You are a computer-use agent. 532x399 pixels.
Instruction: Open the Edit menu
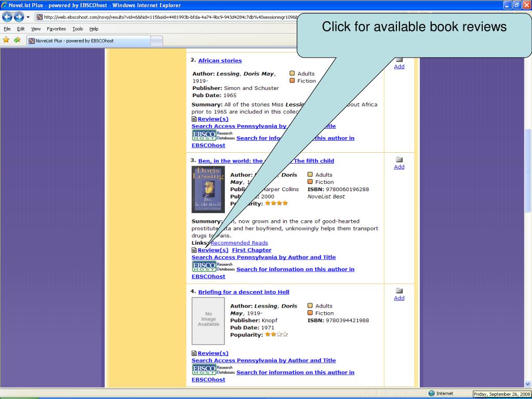pyautogui.click(x=21, y=29)
